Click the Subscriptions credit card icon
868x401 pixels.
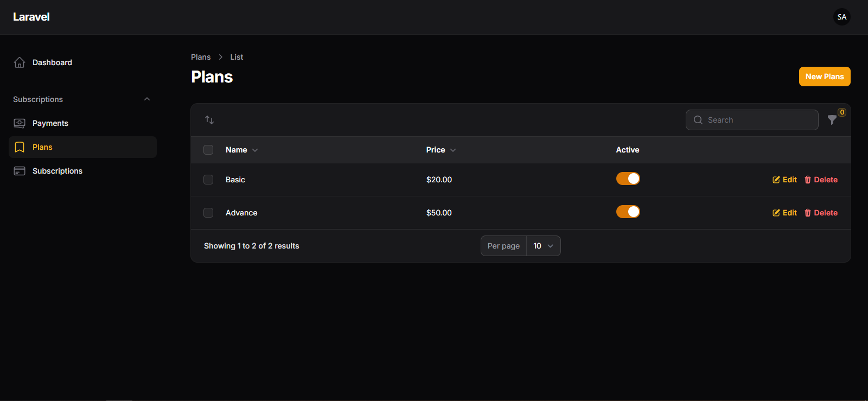click(20, 171)
